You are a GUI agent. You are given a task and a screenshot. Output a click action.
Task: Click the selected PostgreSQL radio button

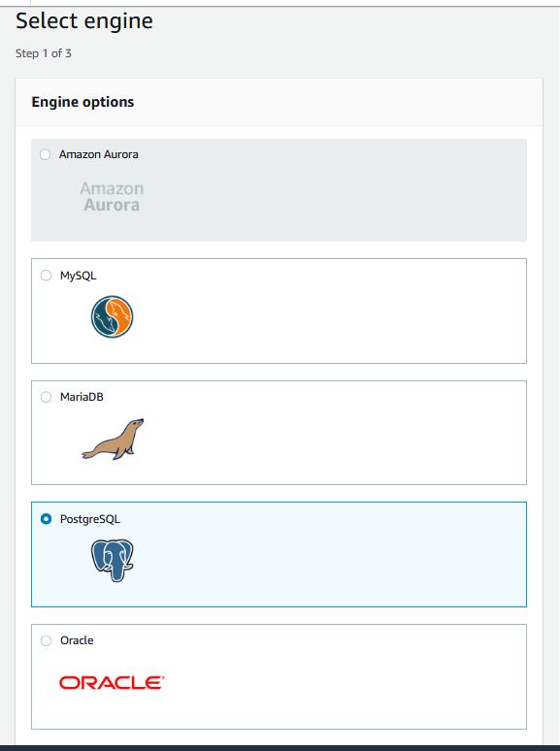click(46, 519)
